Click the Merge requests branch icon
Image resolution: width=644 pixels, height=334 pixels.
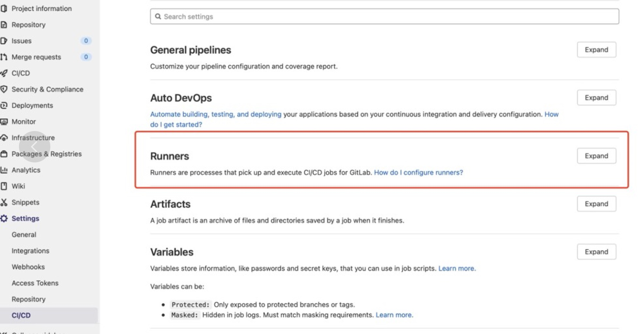[x=4, y=57]
